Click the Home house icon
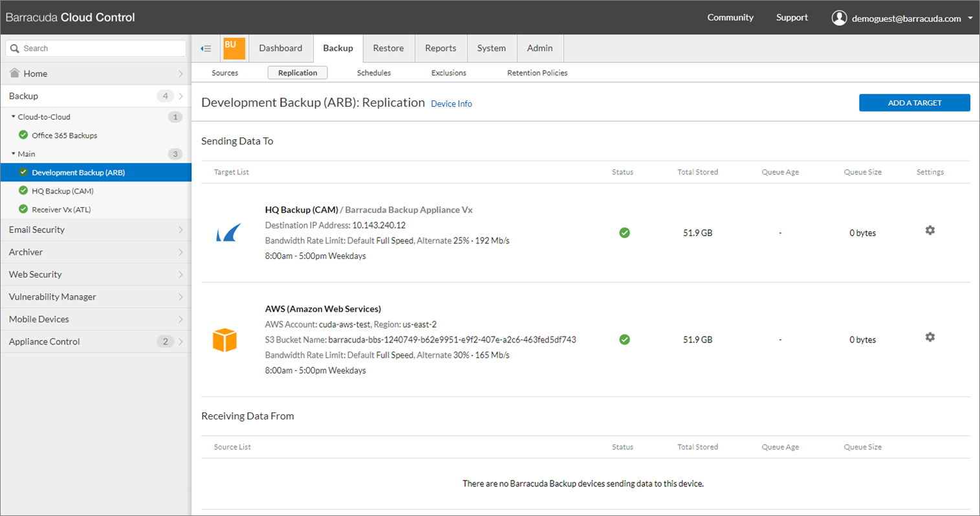Screen dimensions: 980x516 tap(14, 73)
